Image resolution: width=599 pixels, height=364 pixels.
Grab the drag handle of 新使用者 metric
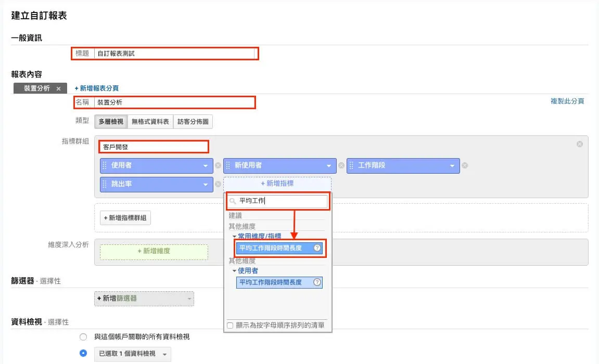[x=228, y=165]
